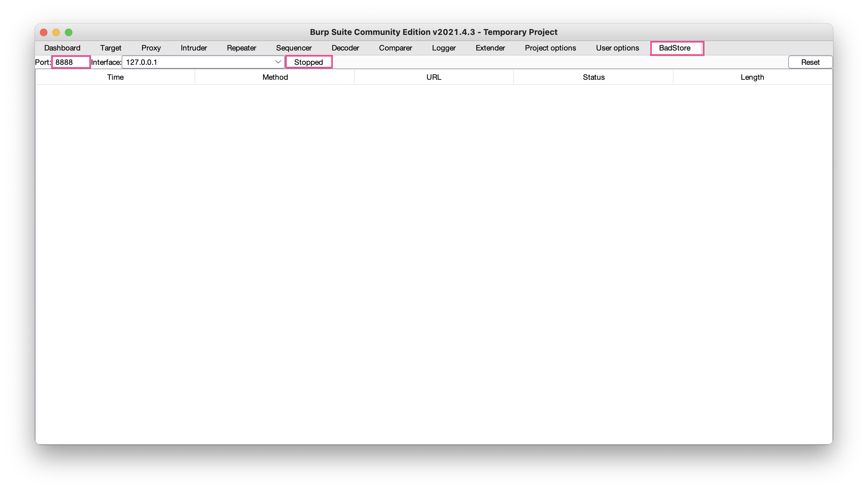Select the Repeater tab
The height and width of the screenshot is (491, 868).
(x=241, y=48)
